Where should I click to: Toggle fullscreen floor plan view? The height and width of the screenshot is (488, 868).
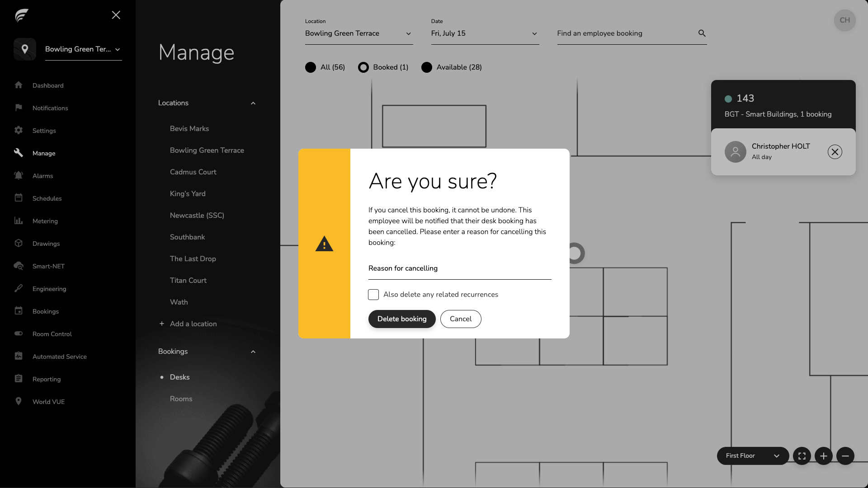coord(802,456)
